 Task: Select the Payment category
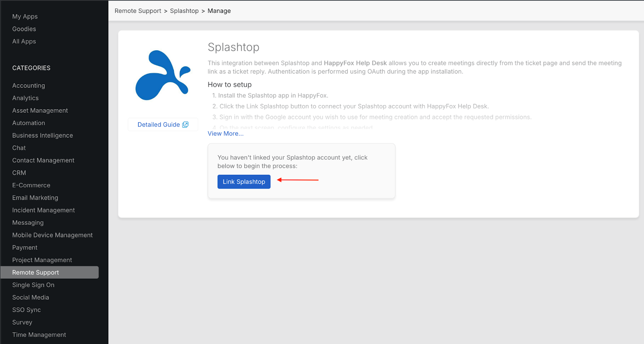point(25,248)
